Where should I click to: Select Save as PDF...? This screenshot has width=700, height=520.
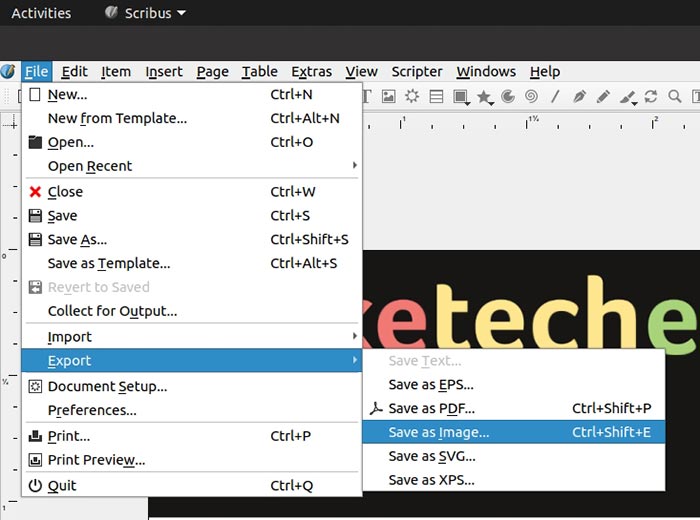[x=513, y=408]
